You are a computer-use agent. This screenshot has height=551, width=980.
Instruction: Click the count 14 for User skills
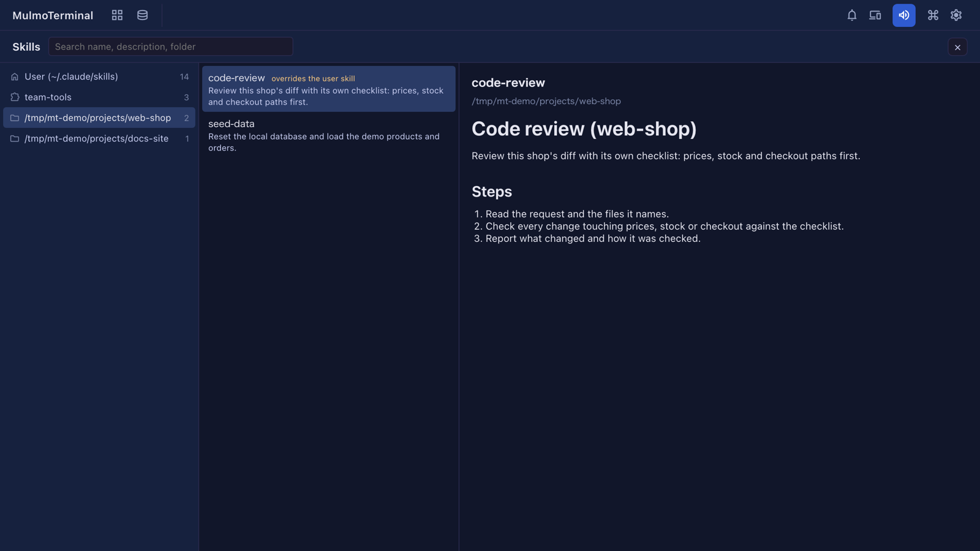click(x=184, y=77)
